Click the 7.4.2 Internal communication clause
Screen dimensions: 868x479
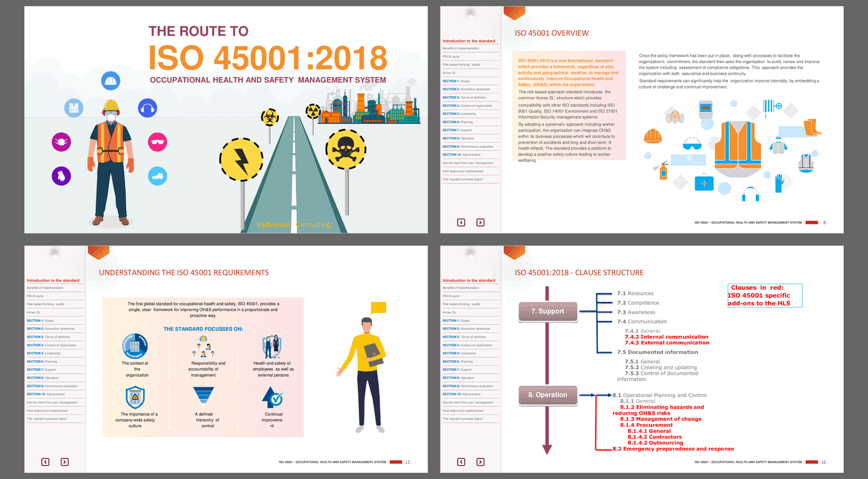point(667,337)
